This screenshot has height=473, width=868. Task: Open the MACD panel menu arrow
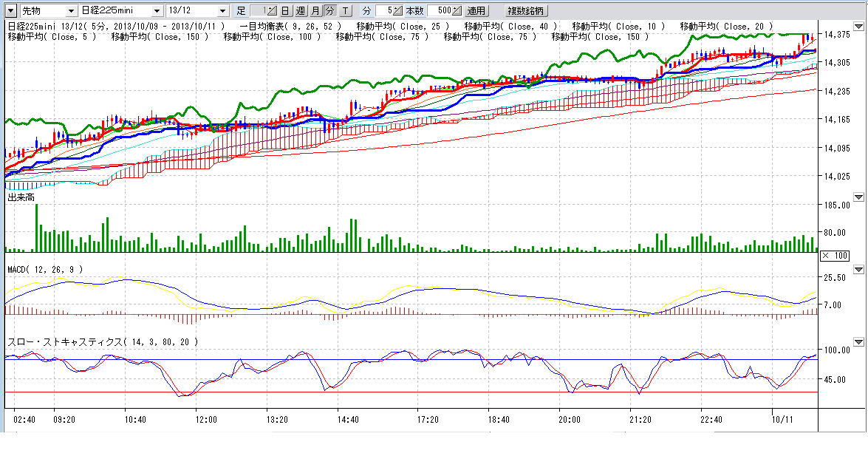coord(858,269)
